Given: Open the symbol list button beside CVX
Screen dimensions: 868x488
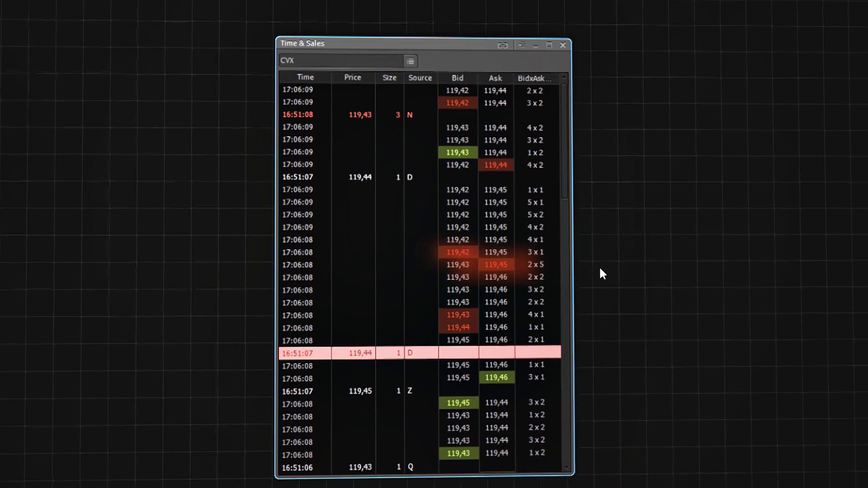Looking at the screenshot, I should click(410, 61).
